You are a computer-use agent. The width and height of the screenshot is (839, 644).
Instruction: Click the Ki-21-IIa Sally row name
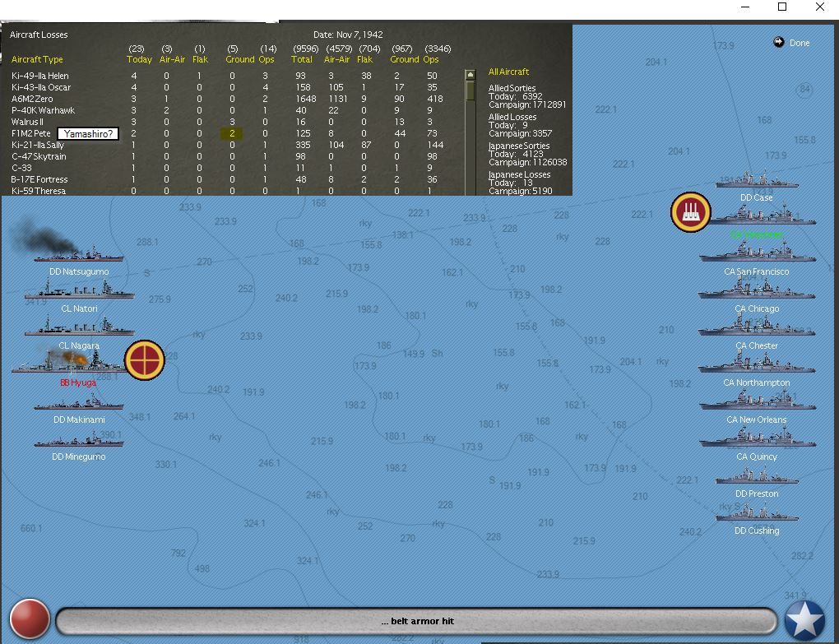click(38, 145)
